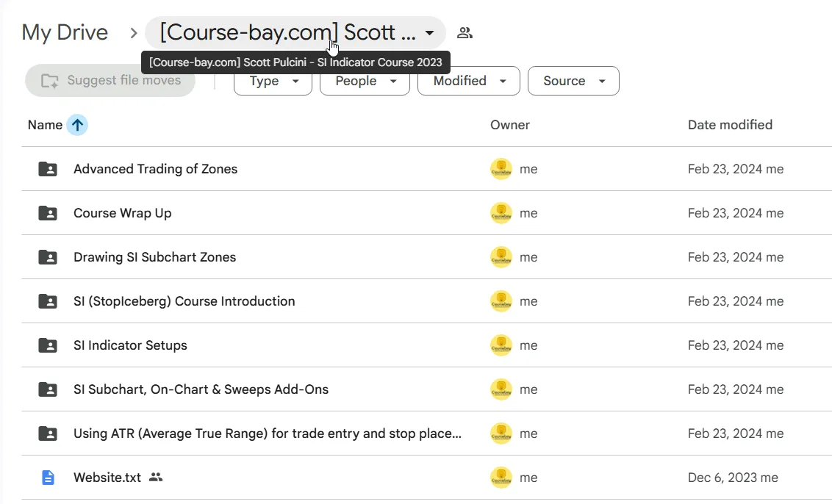This screenshot has width=832, height=504.
Task: Click the shared people icon beside folder title
Action: pyautogui.click(x=465, y=33)
